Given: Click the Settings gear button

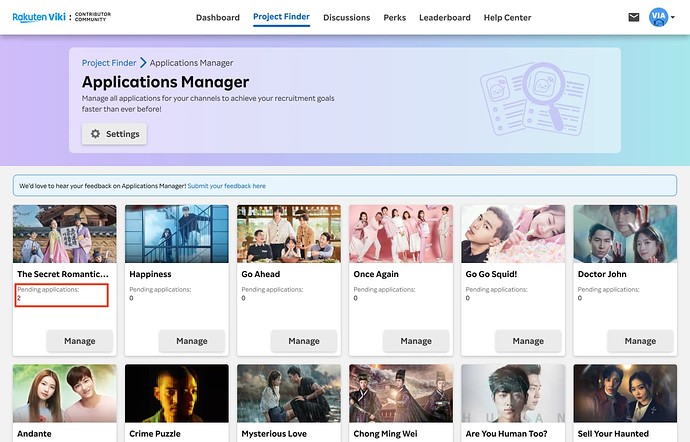Looking at the screenshot, I should pyautogui.click(x=114, y=134).
